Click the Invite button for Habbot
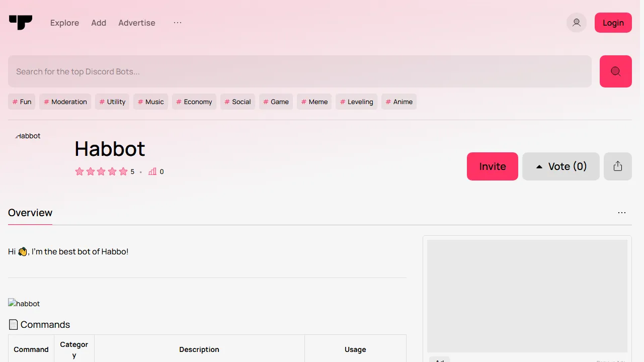 (492, 166)
